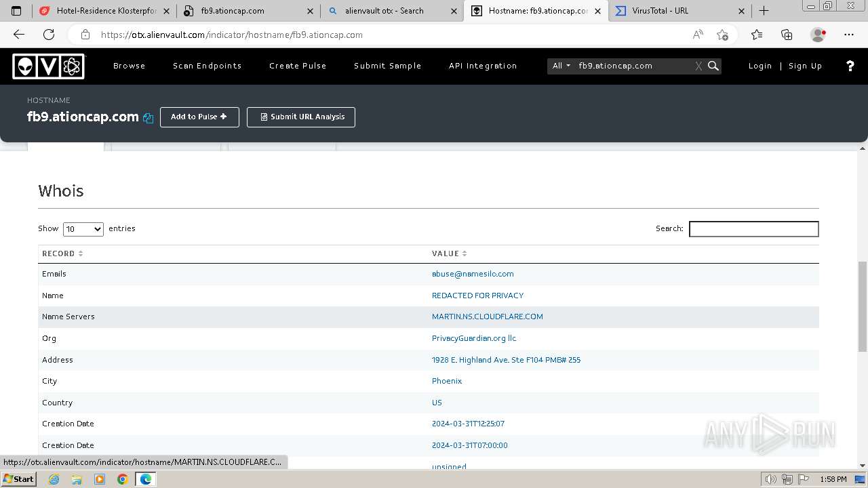Open the 1928 E. Highland Ave address link
Screen dimensions: 868x488
click(506, 360)
